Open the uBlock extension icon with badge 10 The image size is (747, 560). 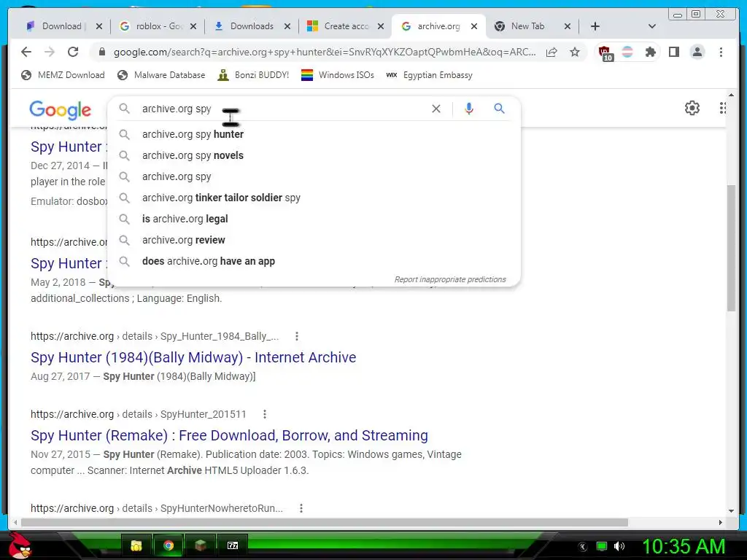pyautogui.click(x=605, y=52)
